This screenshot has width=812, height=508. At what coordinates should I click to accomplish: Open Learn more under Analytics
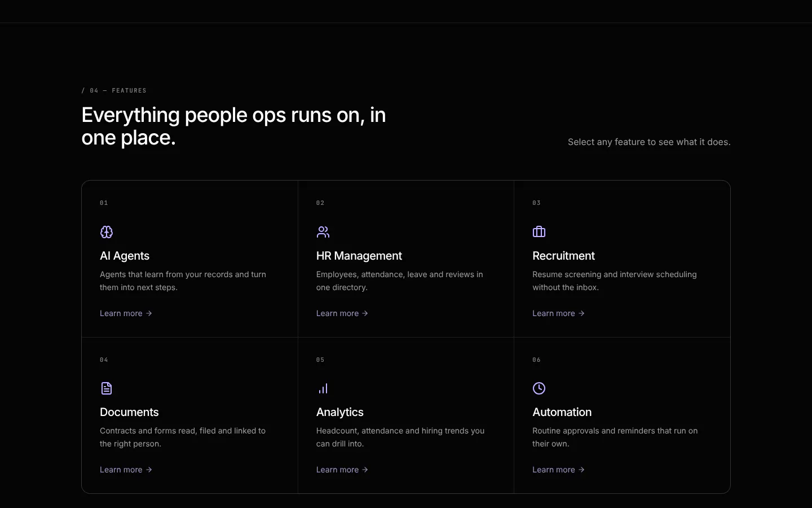coord(342,470)
